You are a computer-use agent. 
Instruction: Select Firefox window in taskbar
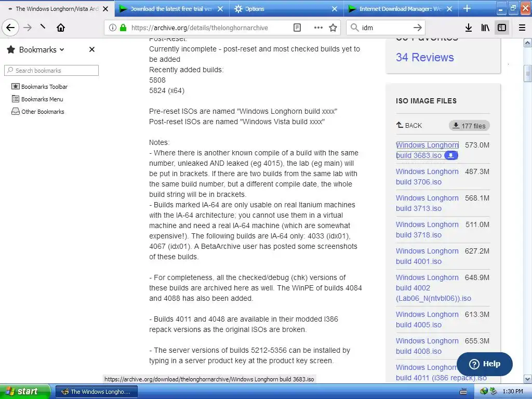point(96,392)
